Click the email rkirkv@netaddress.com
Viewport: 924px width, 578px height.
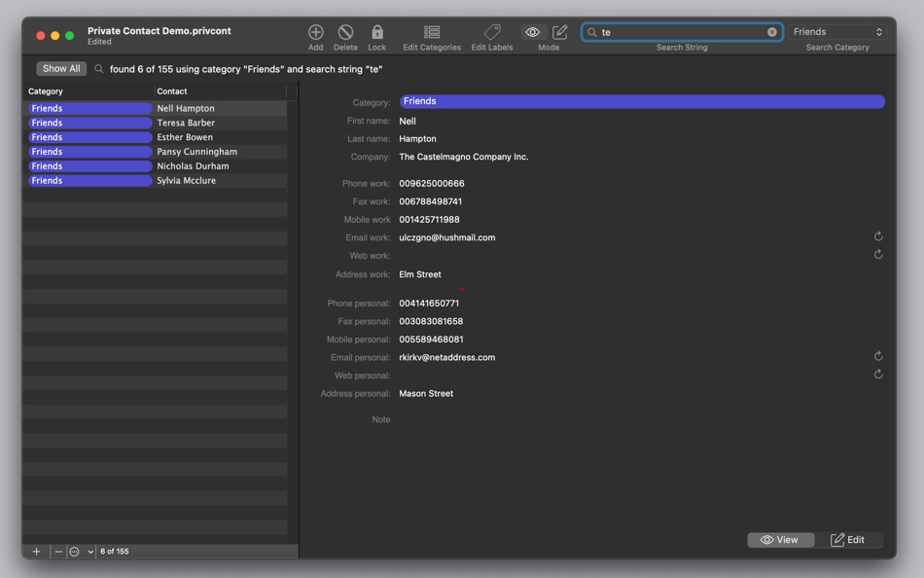point(446,357)
